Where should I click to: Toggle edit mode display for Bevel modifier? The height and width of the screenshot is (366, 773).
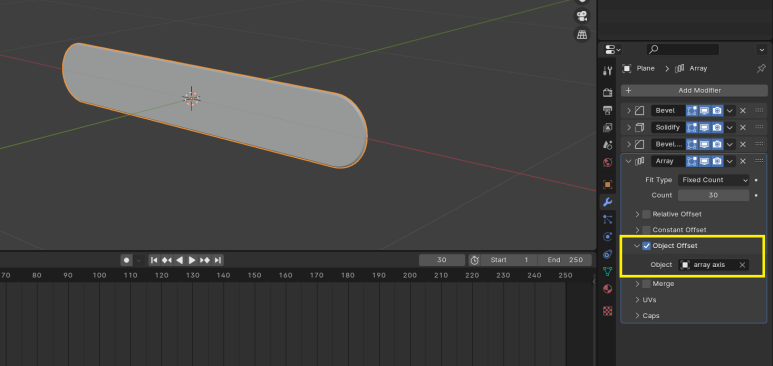692,110
